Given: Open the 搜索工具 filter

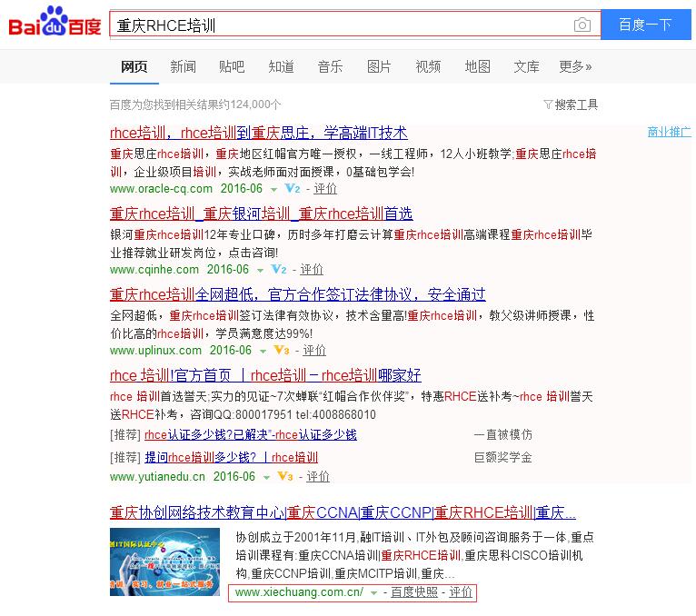Looking at the screenshot, I should click(x=571, y=104).
